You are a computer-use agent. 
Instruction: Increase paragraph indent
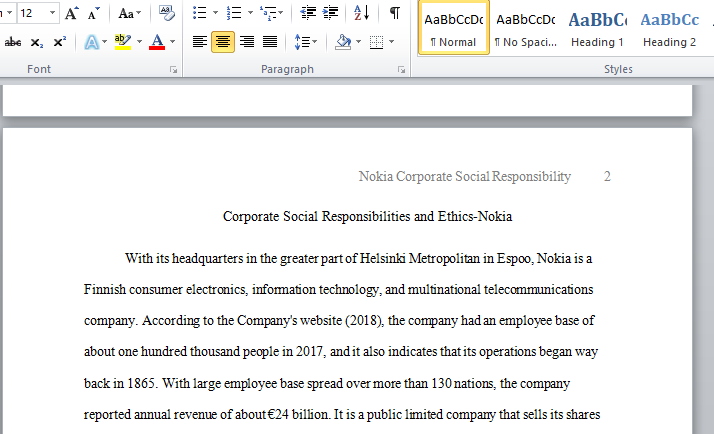[x=331, y=13]
